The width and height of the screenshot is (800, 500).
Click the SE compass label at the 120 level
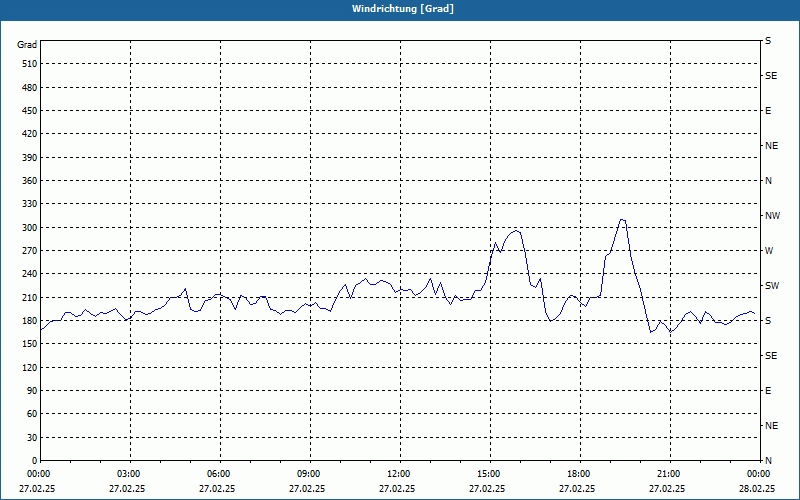(x=771, y=356)
